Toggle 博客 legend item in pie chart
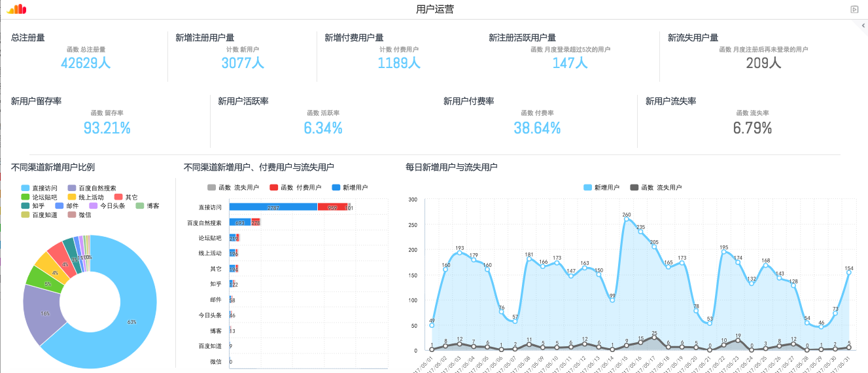This screenshot has width=868, height=373. coord(147,205)
